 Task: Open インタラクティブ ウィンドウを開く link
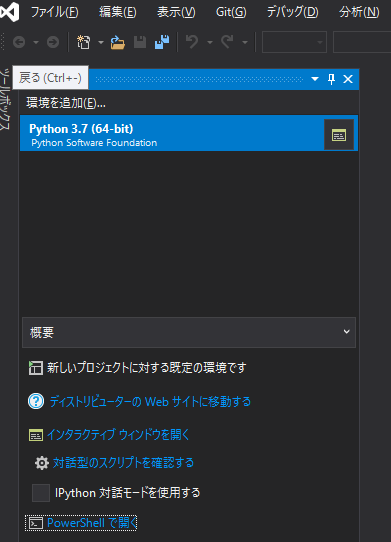tap(118, 435)
